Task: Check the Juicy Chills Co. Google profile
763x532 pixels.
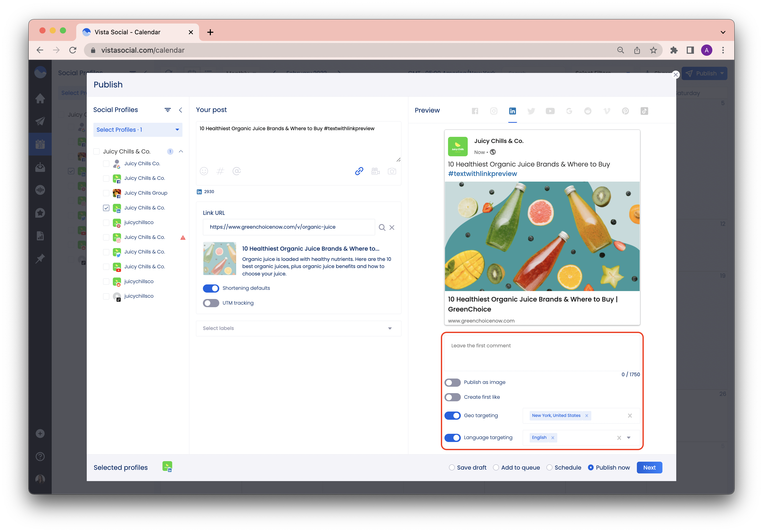Action: tap(106, 164)
